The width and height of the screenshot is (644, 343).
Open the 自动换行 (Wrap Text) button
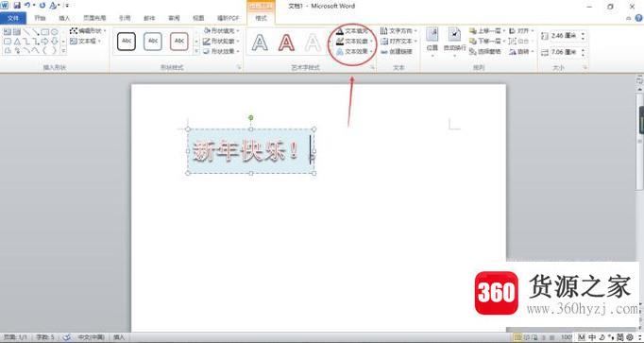tap(454, 41)
